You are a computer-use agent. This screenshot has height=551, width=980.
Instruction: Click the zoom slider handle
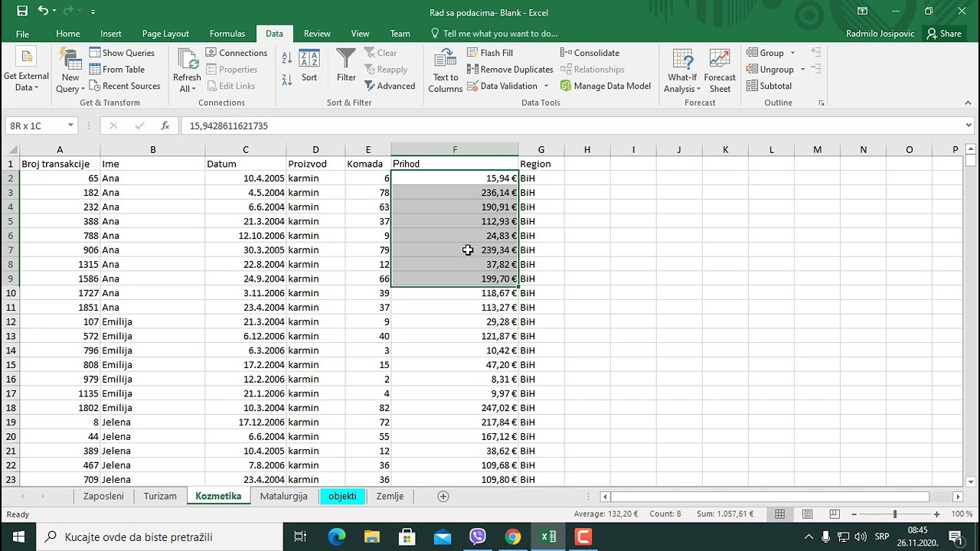tap(895, 514)
